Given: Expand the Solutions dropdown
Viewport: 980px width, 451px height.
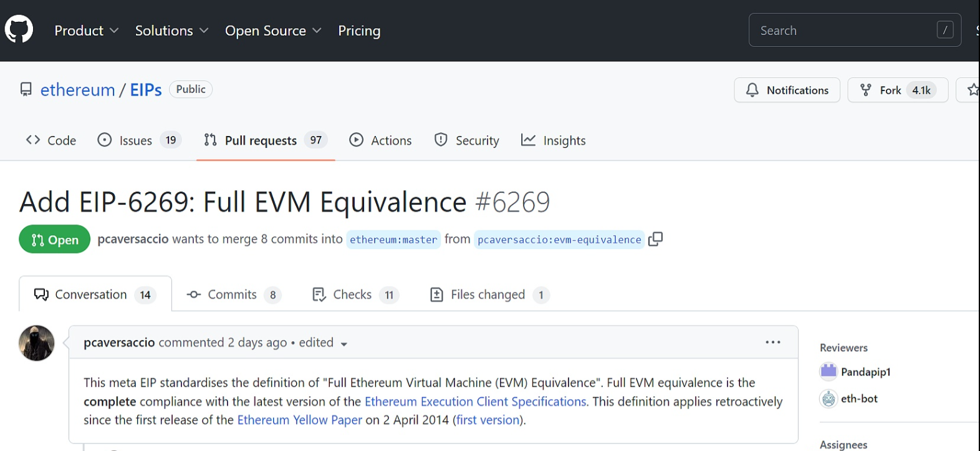Looking at the screenshot, I should 171,31.
